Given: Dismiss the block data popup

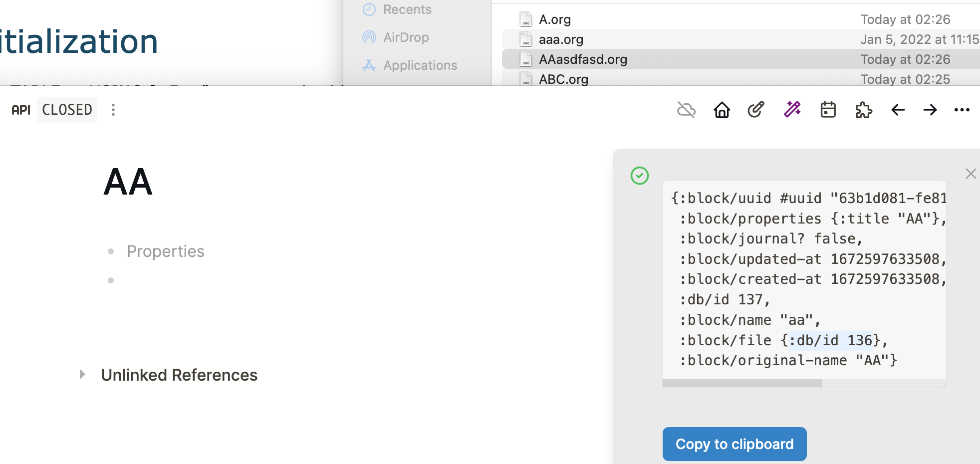Looking at the screenshot, I should click(x=970, y=174).
